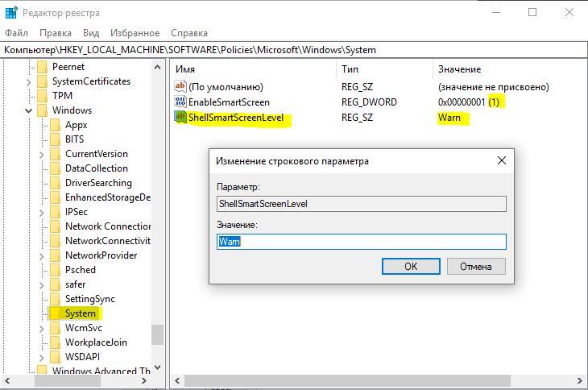Click the TPM folder icon
The height and width of the screenshot is (390, 588).
(43, 96)
